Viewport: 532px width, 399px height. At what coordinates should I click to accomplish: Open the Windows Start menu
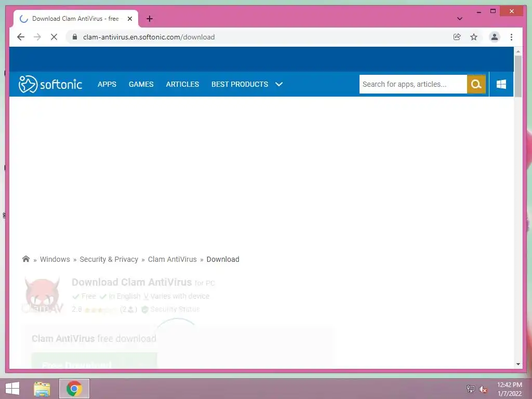click(12, 389)
